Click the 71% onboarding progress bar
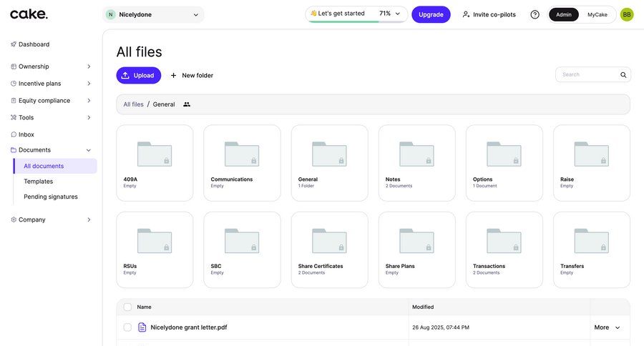This screenshot has height=346, width=644. (356, 21)
